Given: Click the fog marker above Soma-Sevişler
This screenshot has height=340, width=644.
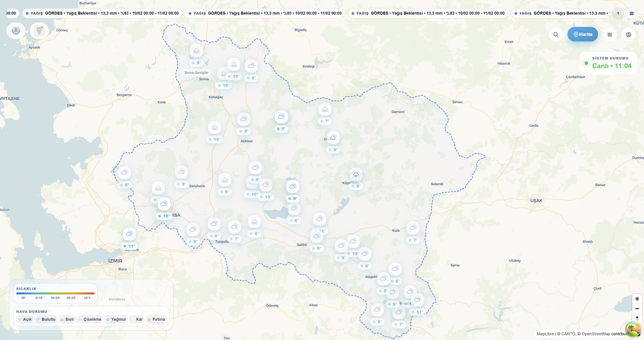Looking at the screenshot, I should click(196, 51).
